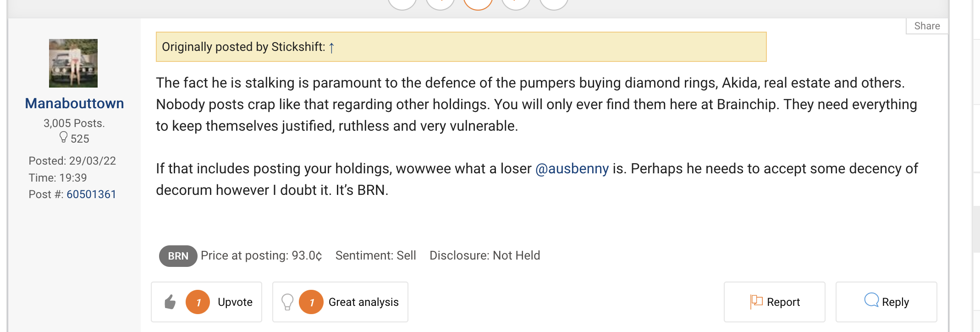Screen dimensions: 980x332
Task: Click Manabouttown's avatar picture
Action: coord(73,63)
